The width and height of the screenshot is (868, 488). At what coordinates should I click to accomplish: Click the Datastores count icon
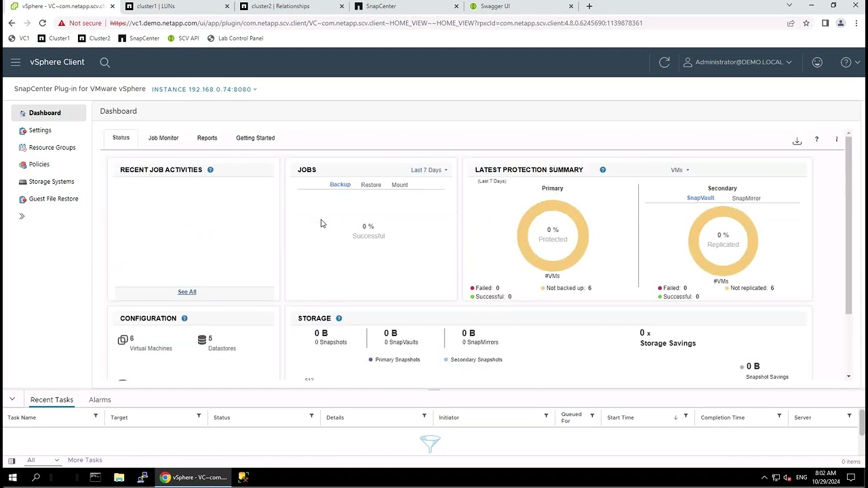click(202, 340)
